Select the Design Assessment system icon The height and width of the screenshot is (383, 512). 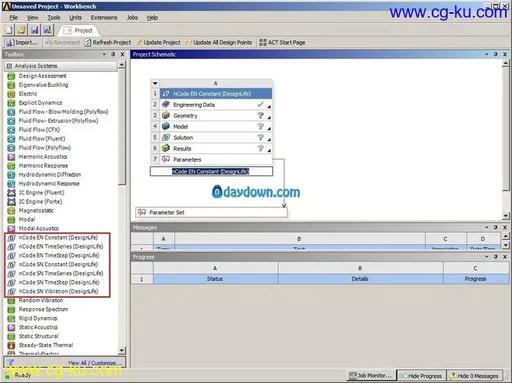pos(11,76)
